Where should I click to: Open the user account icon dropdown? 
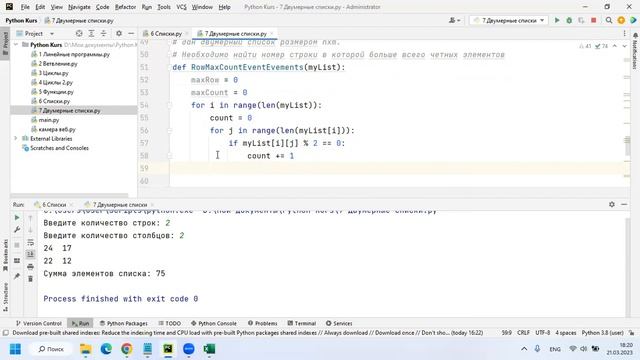coord(454,20)
